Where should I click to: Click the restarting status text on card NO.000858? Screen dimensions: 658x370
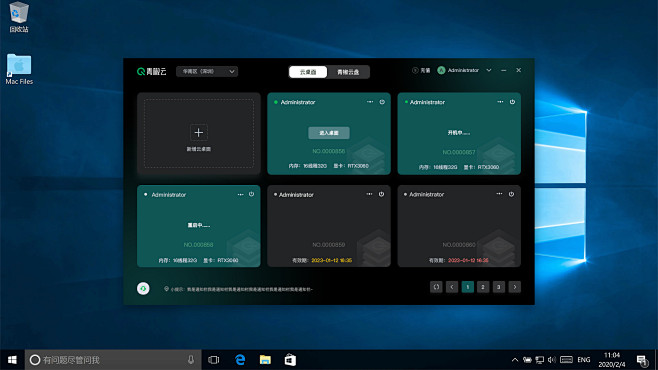point(198,225)
